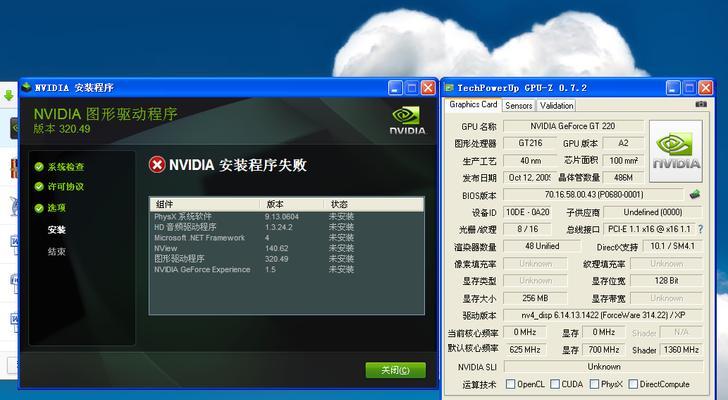Select the PhysX 系统软件 row
The image size is (728, 400).
286,217
